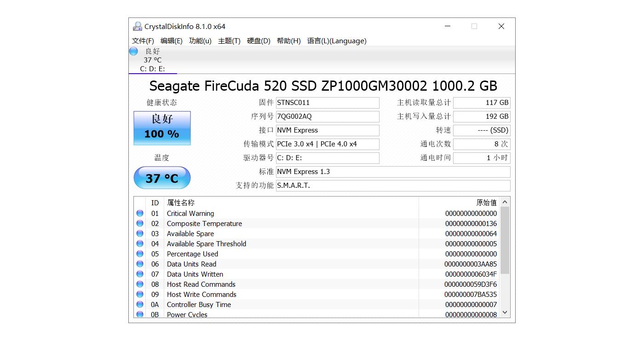Screen dimensions: 644x342
Task: Click the status orb for Composite Temperature
Action: pyautogui.click(x=140, y=224)
